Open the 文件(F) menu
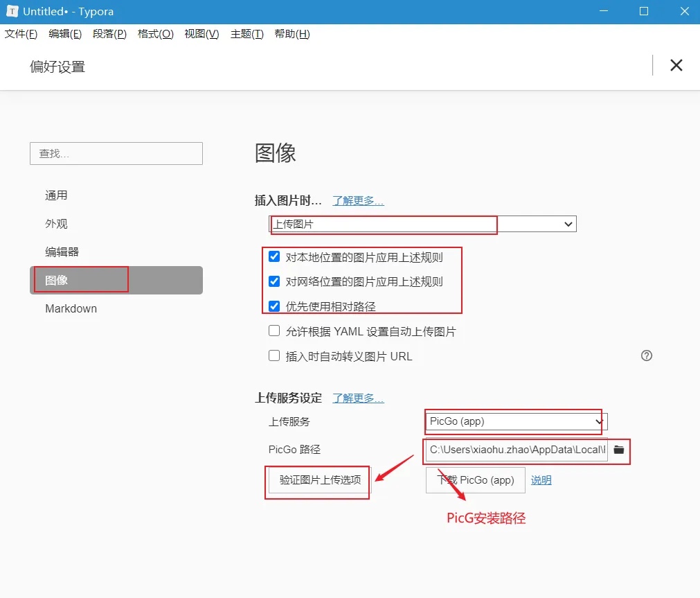The image size is (700, 598). pos(21,34)
